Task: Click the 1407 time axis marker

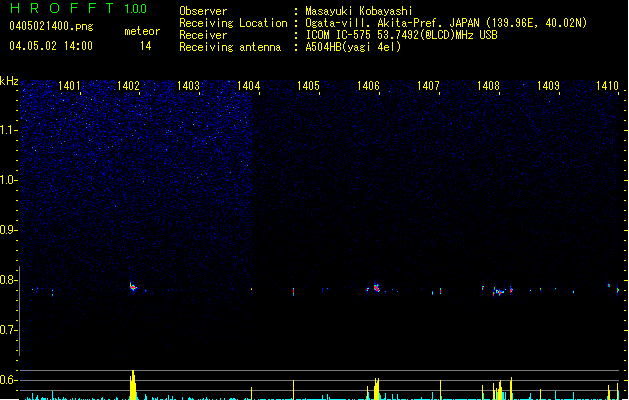Action: [x=428, y=86]
